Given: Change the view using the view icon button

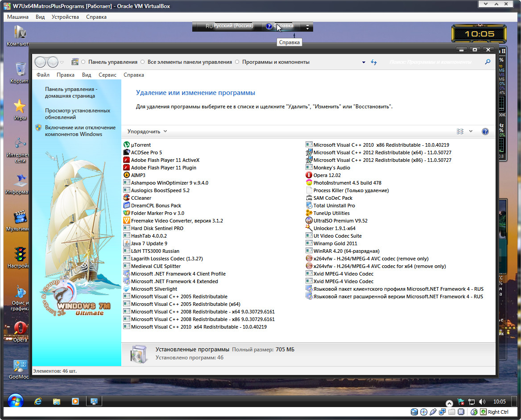Looking at the screenshot, I should click(460, 132).
